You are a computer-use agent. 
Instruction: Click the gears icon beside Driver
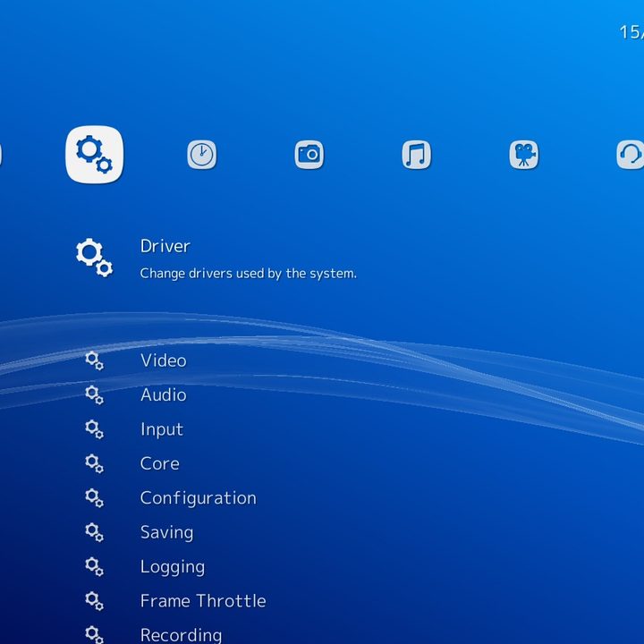95,258
